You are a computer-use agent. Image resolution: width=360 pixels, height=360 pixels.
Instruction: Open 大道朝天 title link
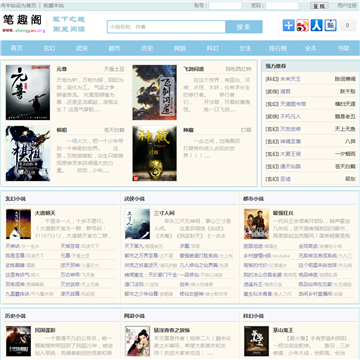pyautogui.click(x=45, y=213)
